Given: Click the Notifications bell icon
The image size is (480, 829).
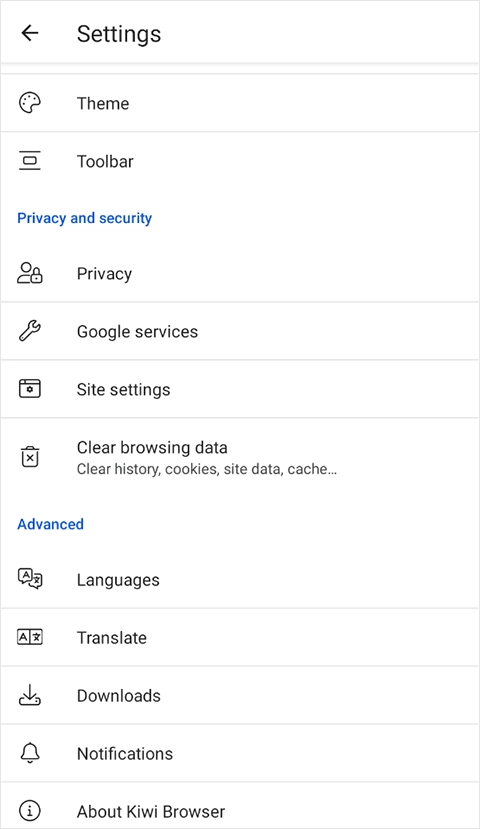Looking at the screenshot, I should pos(30,752).
